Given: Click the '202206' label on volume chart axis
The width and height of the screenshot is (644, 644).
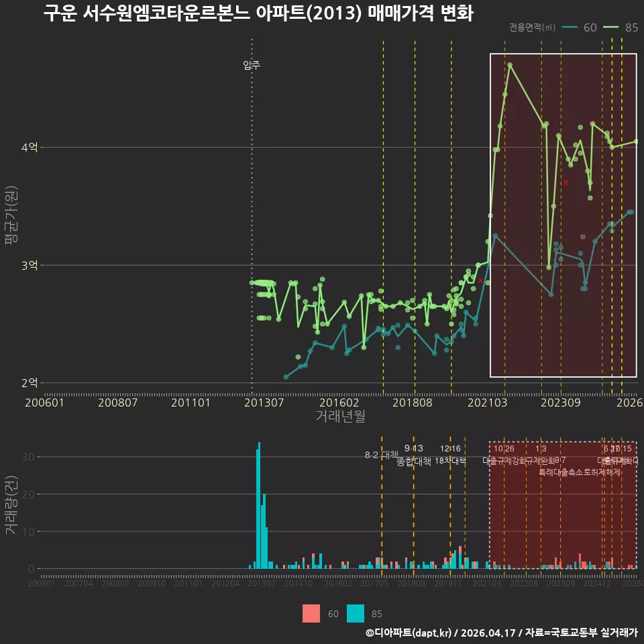Looking at the screenshot, I should tap(524, 583).
